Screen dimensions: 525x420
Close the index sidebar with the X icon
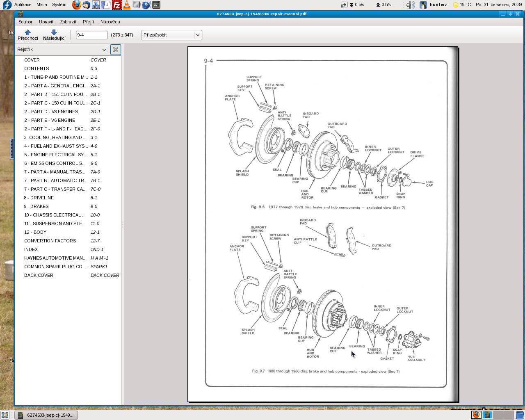[x=116, y=50]
